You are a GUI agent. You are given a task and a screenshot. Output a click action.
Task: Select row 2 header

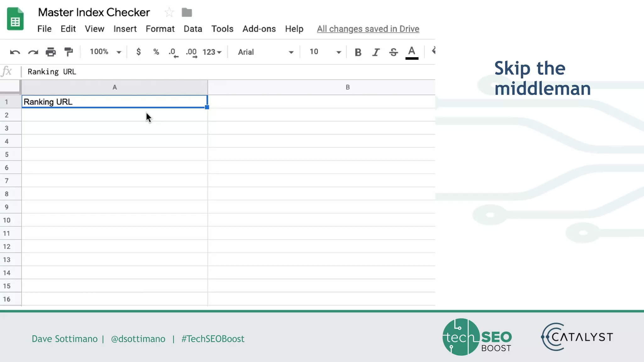tap(10, 115)
